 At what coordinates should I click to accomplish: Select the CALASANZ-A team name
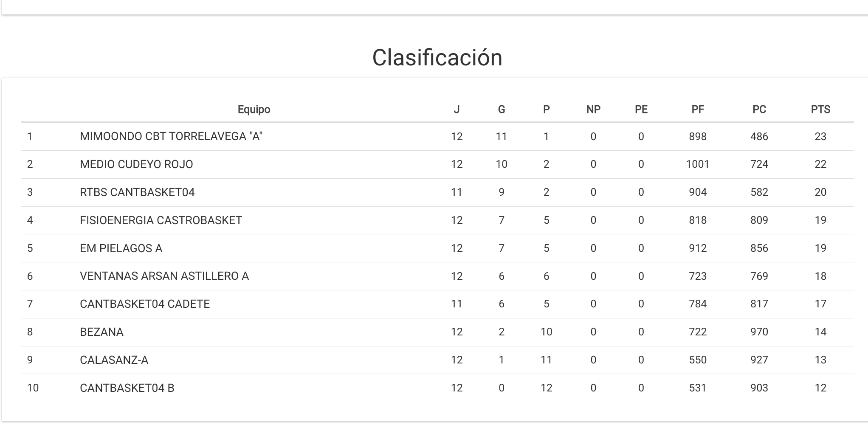coord(114,360)
